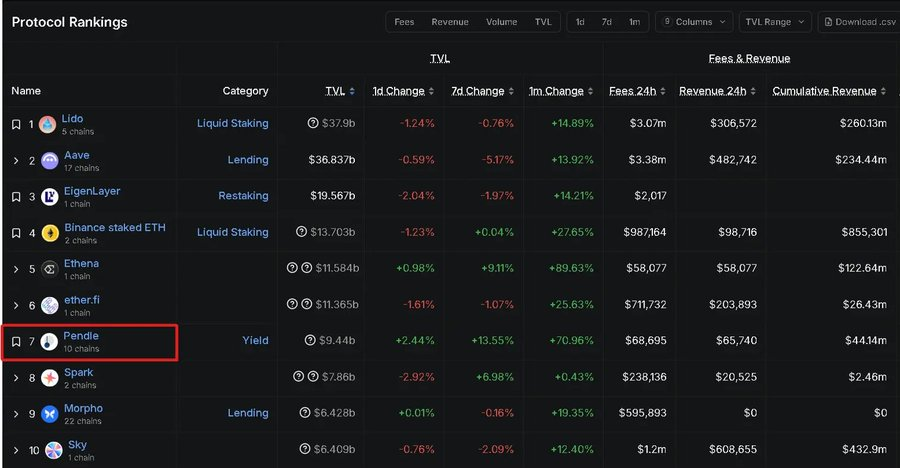This screenshot has height=468, width=900.
Task: Bookmark the Binance staked ETH row
Action: click(x=16, y=233)
